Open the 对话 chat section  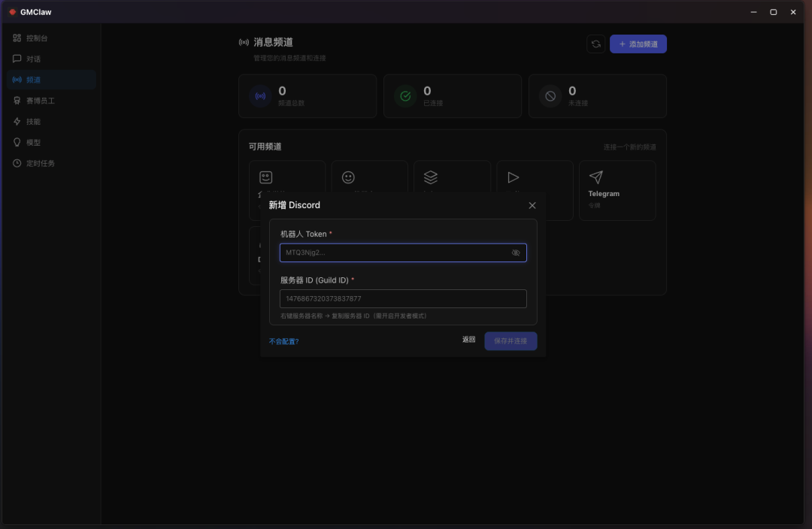[51, 59]
